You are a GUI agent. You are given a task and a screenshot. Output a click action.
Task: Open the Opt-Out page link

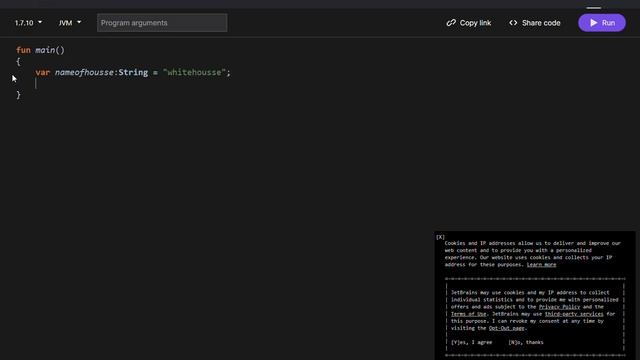(x=507, y=328)
